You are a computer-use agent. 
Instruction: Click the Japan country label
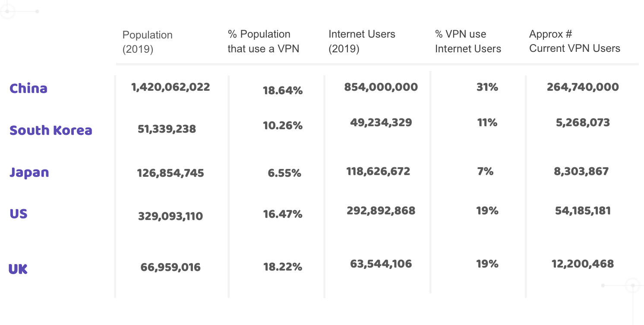point(29,172)
